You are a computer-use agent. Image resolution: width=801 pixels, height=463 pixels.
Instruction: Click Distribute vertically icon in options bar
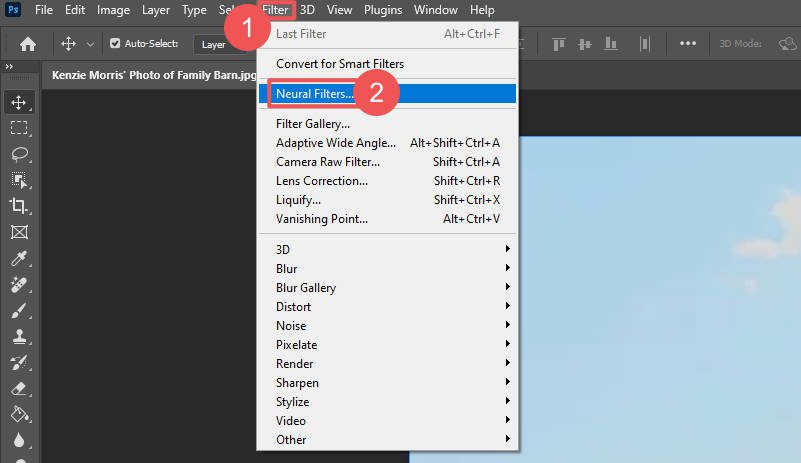645,44
